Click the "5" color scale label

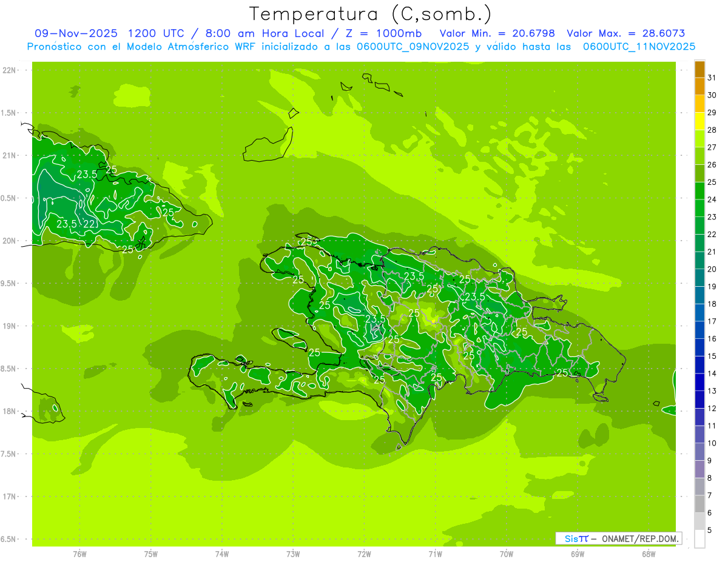[x=710, y=530]
